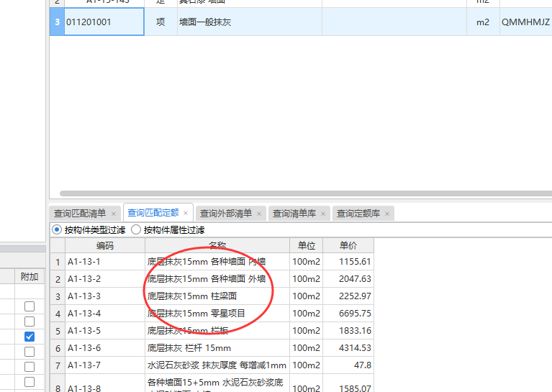Click 100m2 unit cell of row A1-13-7
The image size is (552, 392).
pos(307,365)
